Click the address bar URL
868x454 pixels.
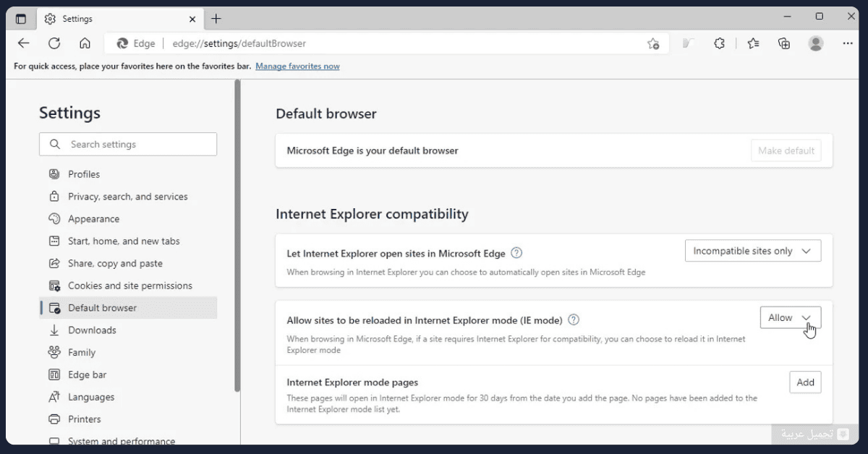point(239,43)
